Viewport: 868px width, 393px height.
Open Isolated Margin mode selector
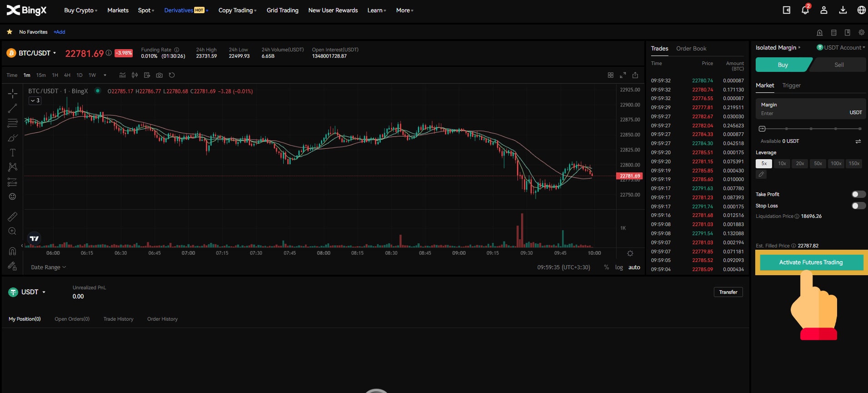tap(778, 47)
